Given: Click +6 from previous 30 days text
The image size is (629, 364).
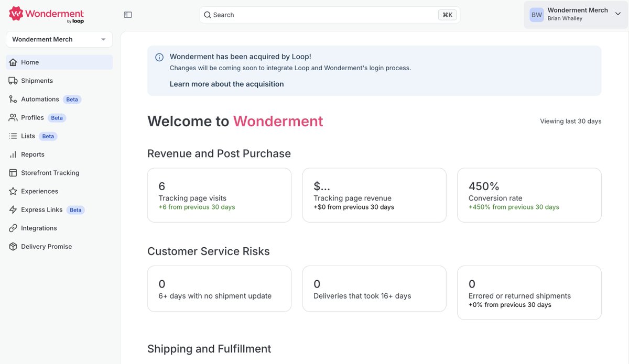Looking at the screenshot, I should point(197,207).
